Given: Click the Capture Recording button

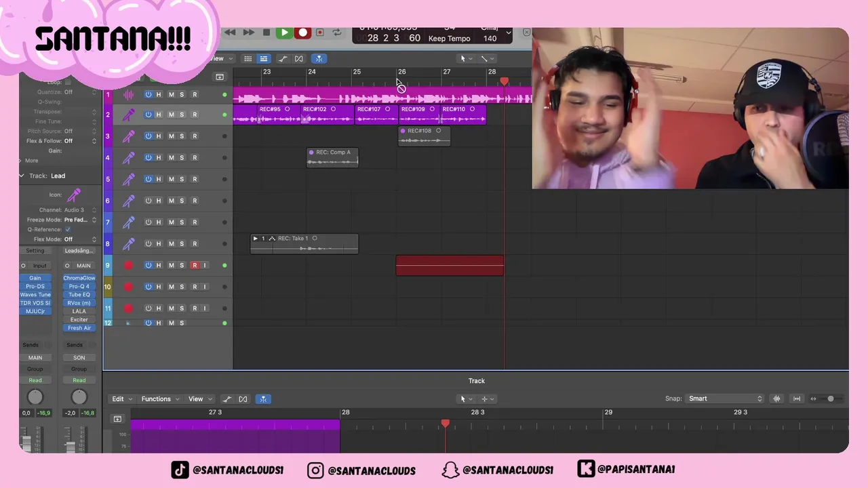Looking at the screenshot, I should [319, 33].
